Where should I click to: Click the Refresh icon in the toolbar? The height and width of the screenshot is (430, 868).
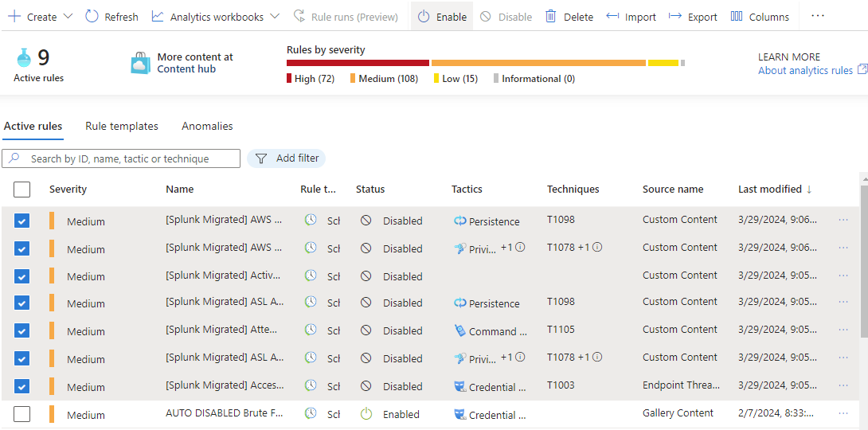click(92, 17)
